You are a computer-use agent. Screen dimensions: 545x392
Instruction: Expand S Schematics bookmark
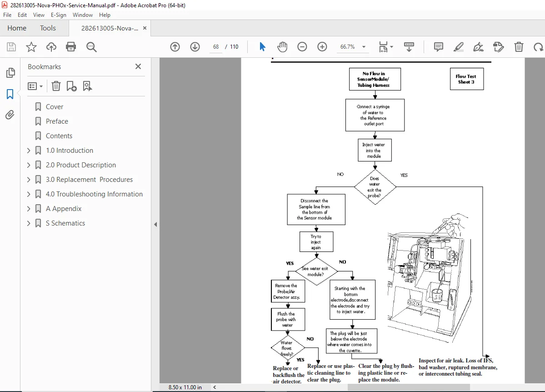point(29,223)
